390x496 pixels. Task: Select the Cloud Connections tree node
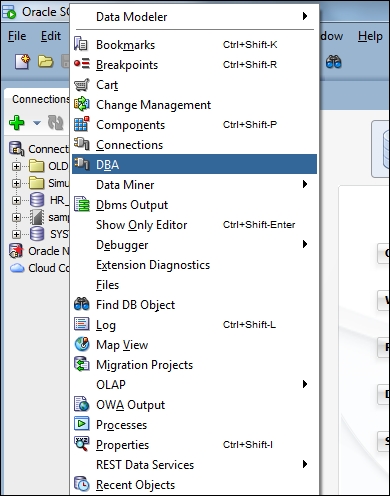[39, 268]
